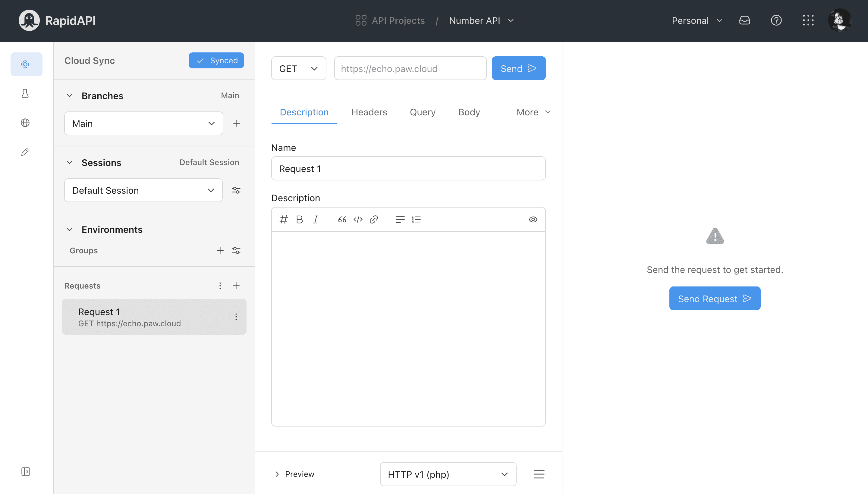This screenshot has height=494, width=868.
Task: Open Number API project dropdown
Action: (x=481, y=20)
